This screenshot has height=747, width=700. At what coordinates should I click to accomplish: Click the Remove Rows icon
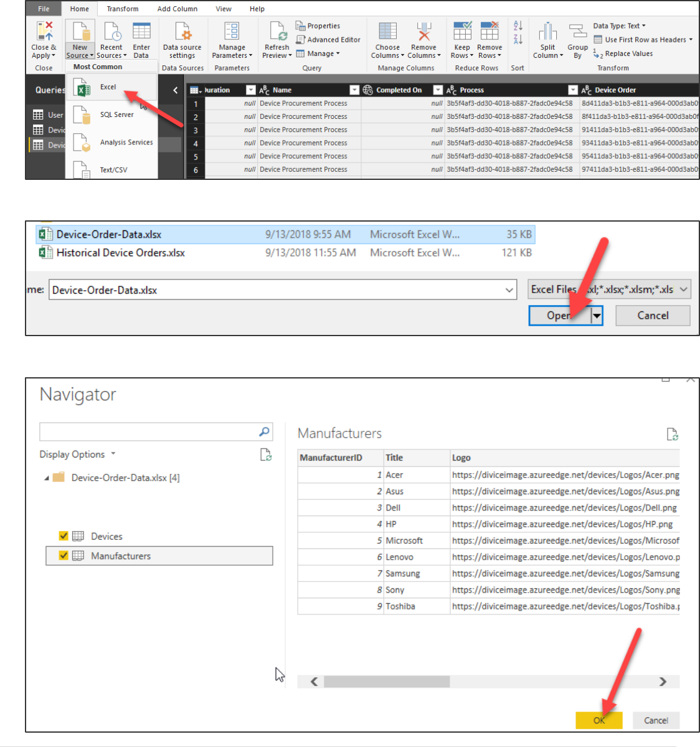490,31
